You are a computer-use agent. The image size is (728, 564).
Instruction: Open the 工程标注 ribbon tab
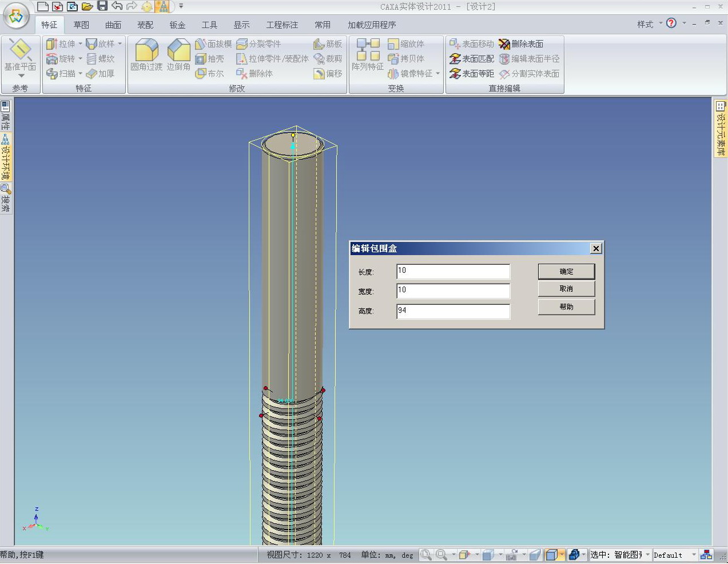[282, 25]
